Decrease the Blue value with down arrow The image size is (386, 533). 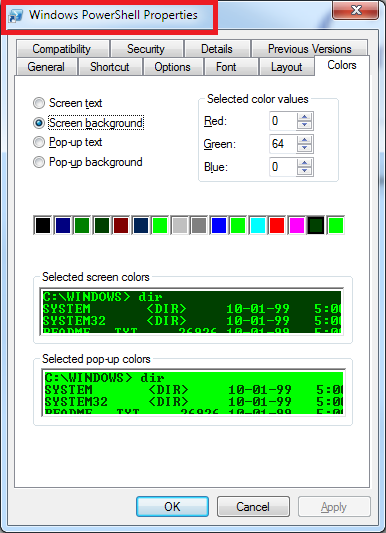click(304, 171)
